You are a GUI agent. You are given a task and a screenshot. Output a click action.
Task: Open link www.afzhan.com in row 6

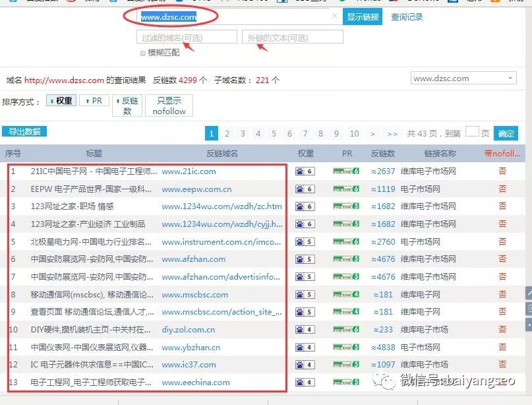193,259
